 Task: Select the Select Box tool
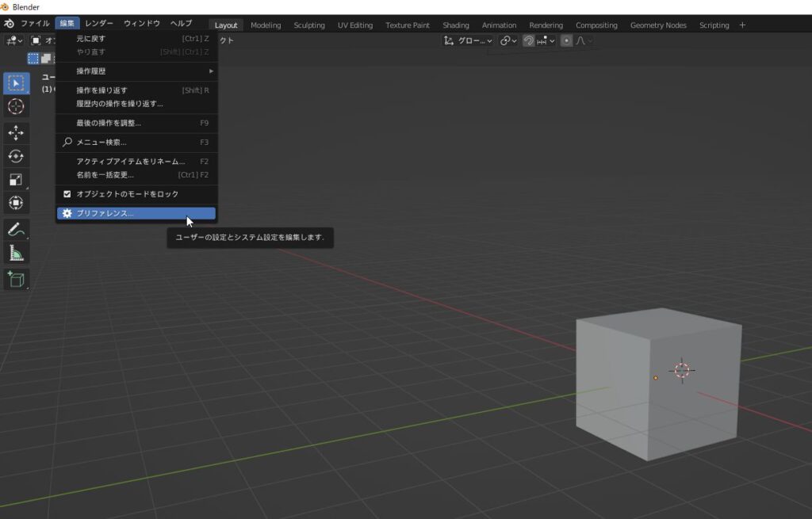point(16,83)
